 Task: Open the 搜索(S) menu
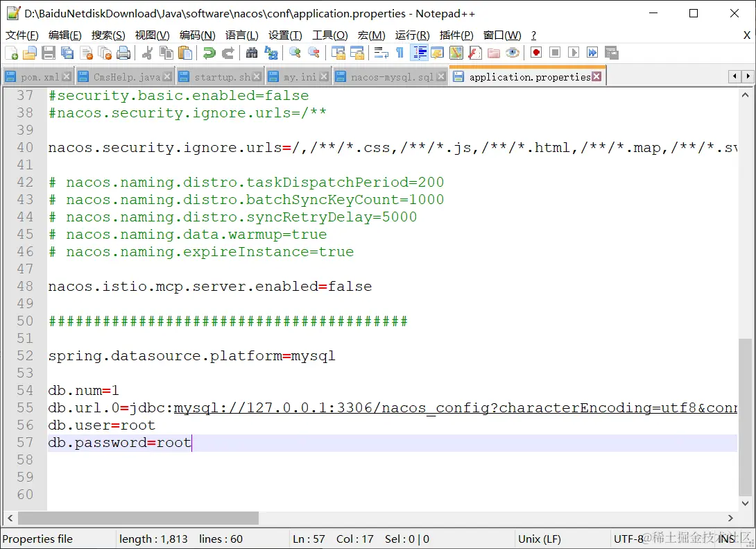coord(108,35)
